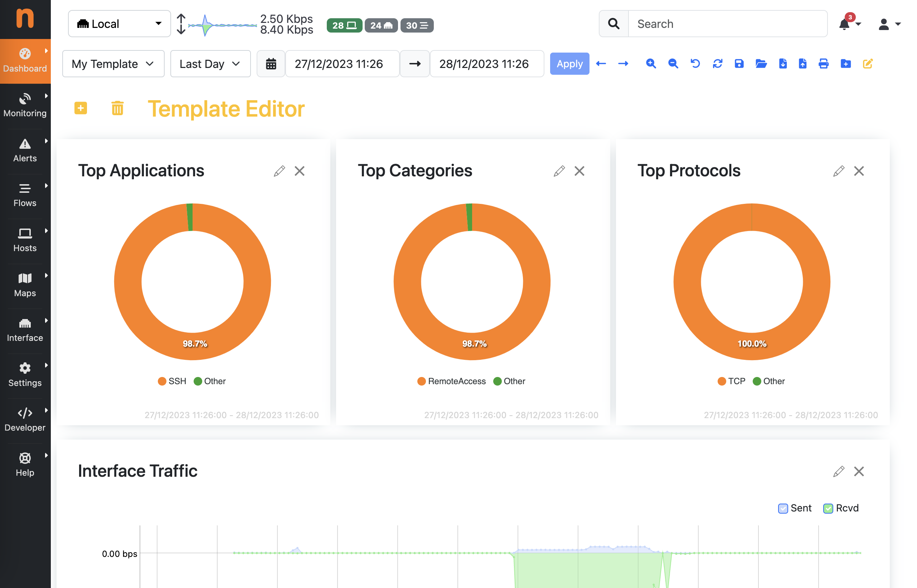Image resolution: width=917 pixels, height=588 pixels.
Task: Create a new template with blue plus icon
Action: click(x=845, y=64)
